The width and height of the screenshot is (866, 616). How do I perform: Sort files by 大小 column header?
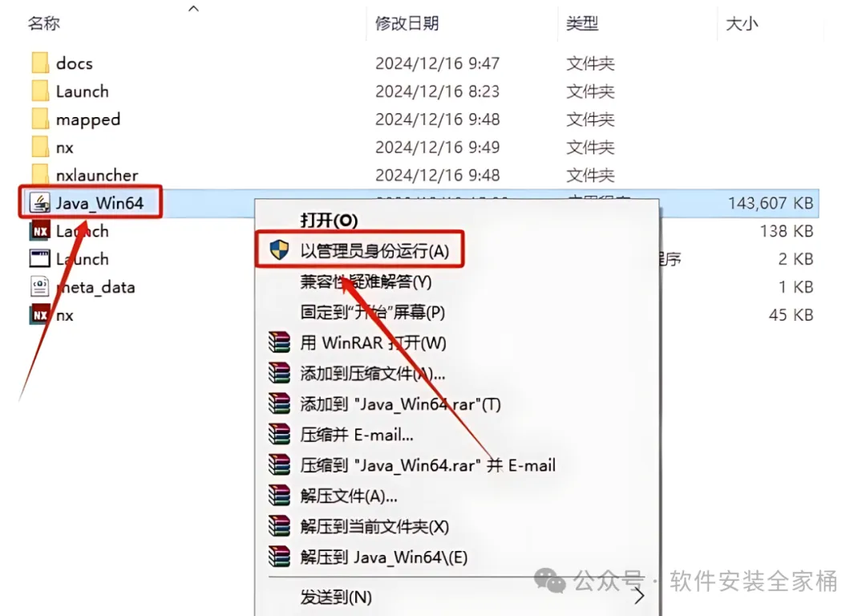pyautogui.click(x=742, y=23)
